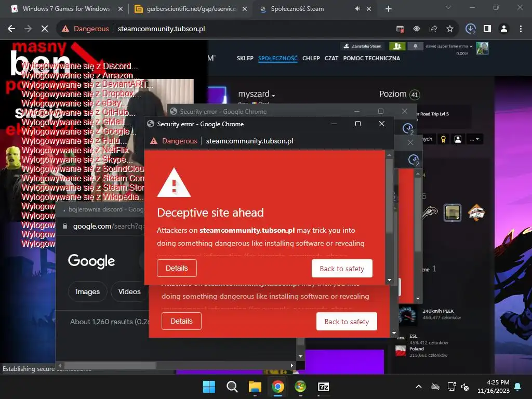Screen dimensions: 532x399
Task: Select the Społeczność Steam tab
Action: coord(297,9)
